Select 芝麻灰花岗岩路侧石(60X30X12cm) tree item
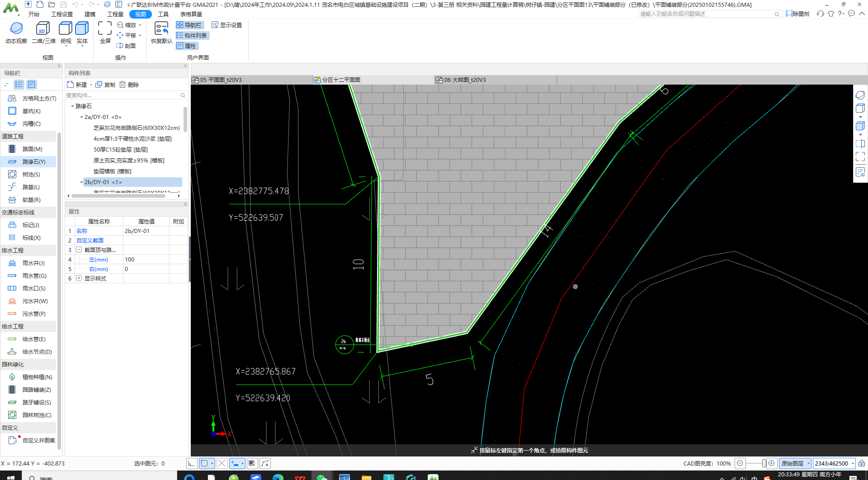 (137, 128)
